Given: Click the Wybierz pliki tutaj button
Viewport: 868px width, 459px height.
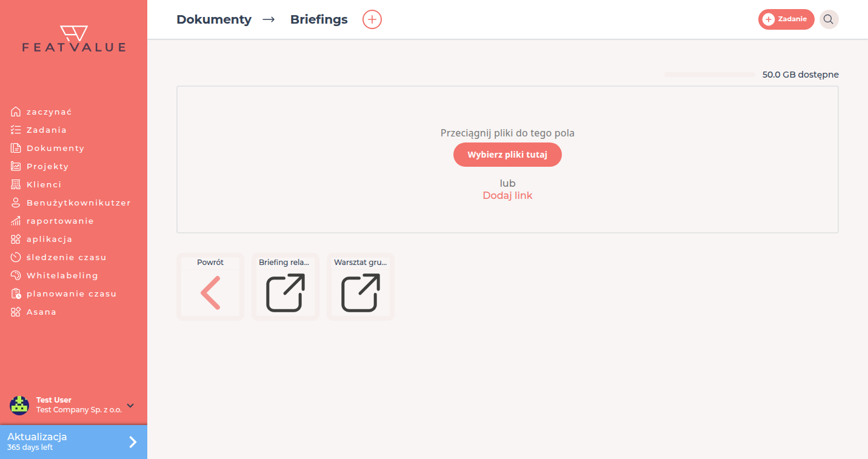Looking at the screenshot, I should 507,155.
